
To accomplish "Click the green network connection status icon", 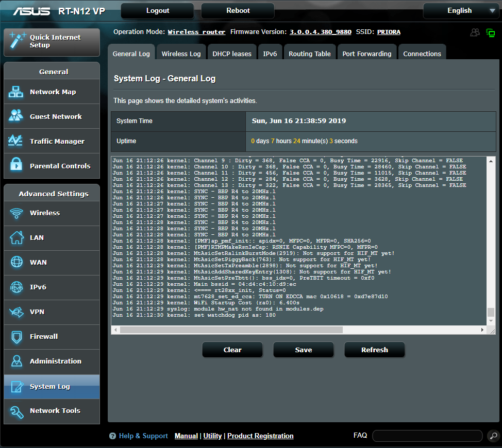I will click(491, 32).
